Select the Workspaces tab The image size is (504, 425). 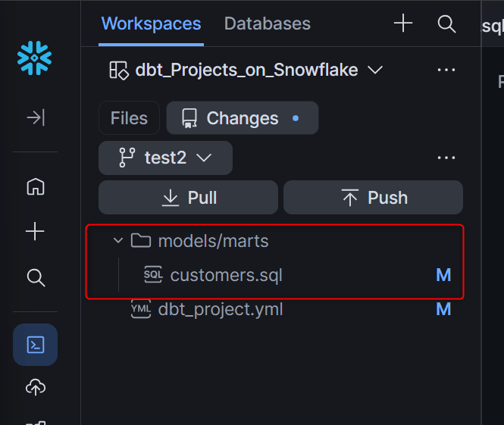pos(151,23)
